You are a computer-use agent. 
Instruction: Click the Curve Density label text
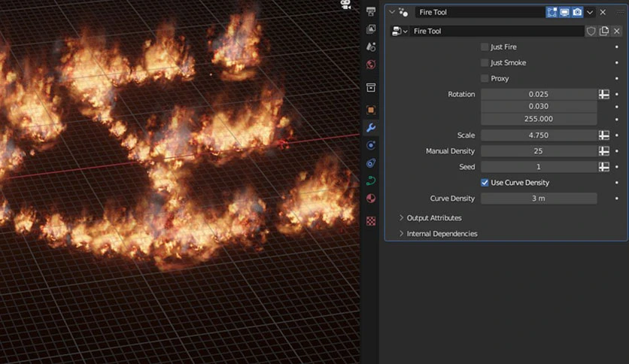[452, 199]
